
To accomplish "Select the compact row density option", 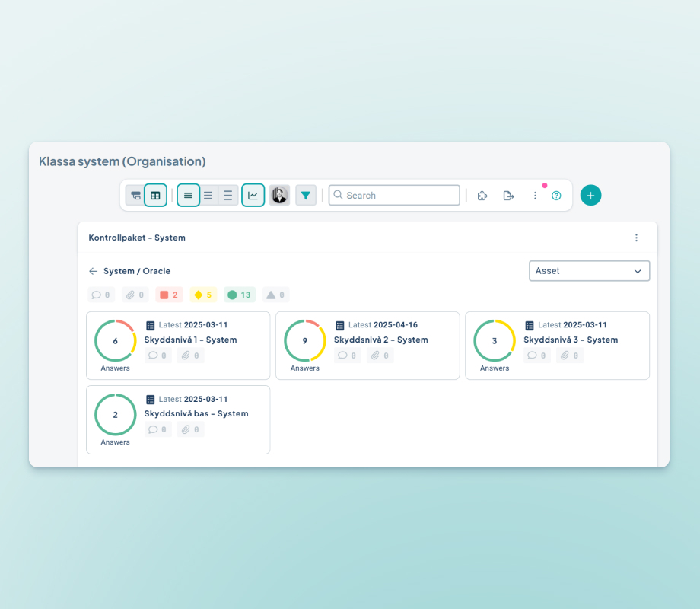I will tap(188, 196).
